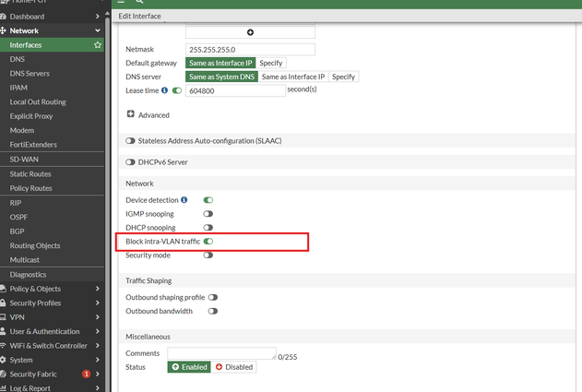This screenshot has height=392, width=582.
Task: Click the search magnifier icon in top bar
Action: (x=139, y=2)
